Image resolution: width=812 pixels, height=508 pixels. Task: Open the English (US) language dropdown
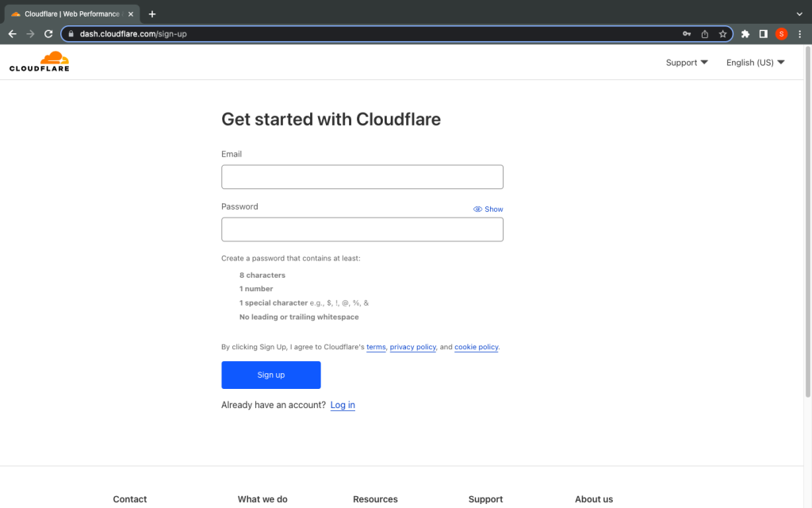[x=755, y=63]
